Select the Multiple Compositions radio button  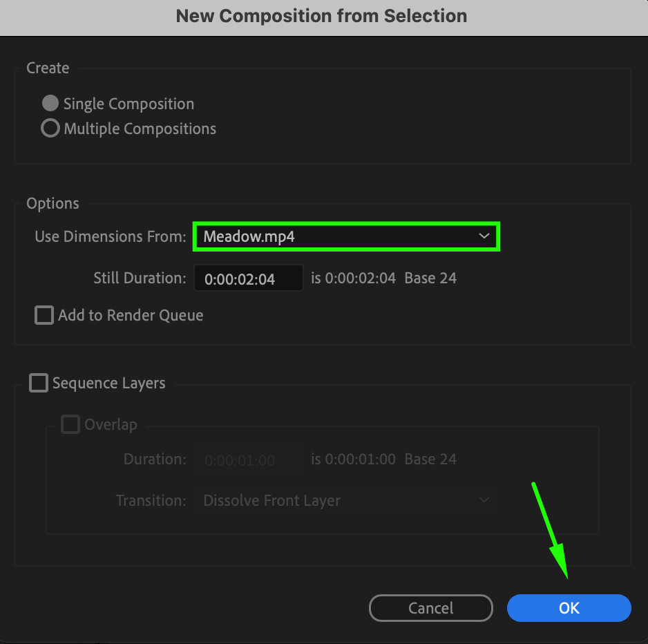coord(50,129)
